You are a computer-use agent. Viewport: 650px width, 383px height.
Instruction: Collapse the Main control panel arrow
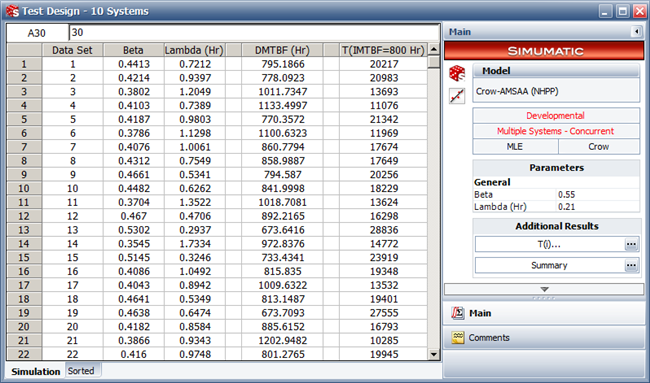(x=636, y=32)
